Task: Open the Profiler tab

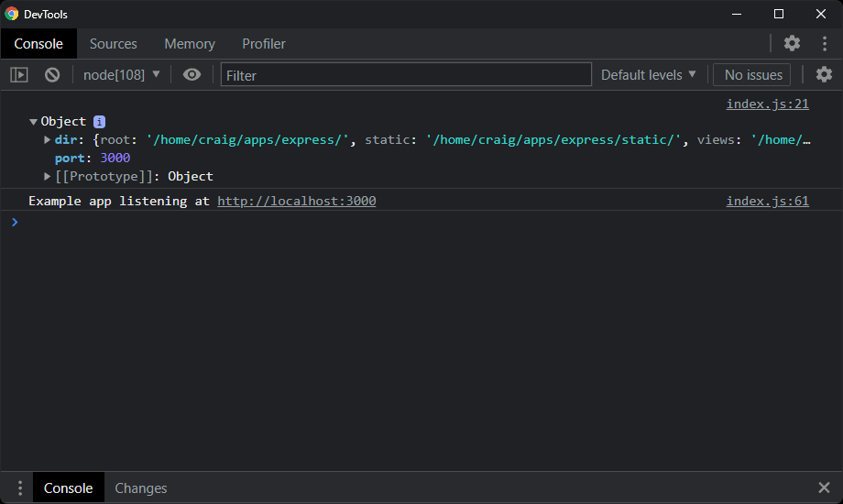Action: [264, 44]
